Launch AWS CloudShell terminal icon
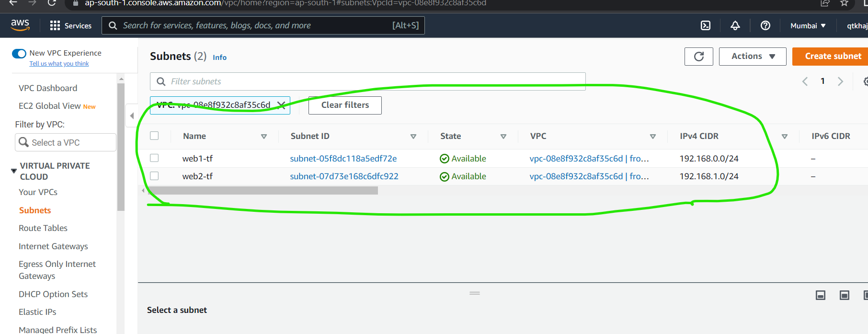Screen dimensions: 868x334 click(x=706, y=25)
